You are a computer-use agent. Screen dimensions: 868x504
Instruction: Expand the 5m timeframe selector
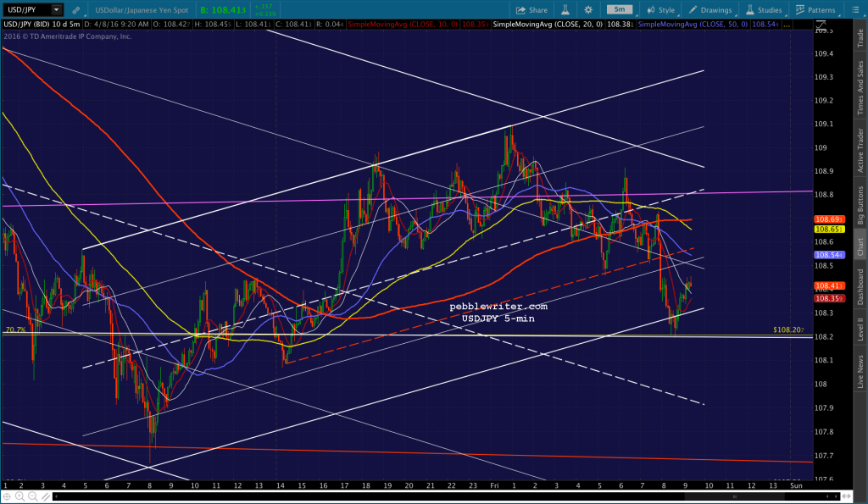(620, 10)
